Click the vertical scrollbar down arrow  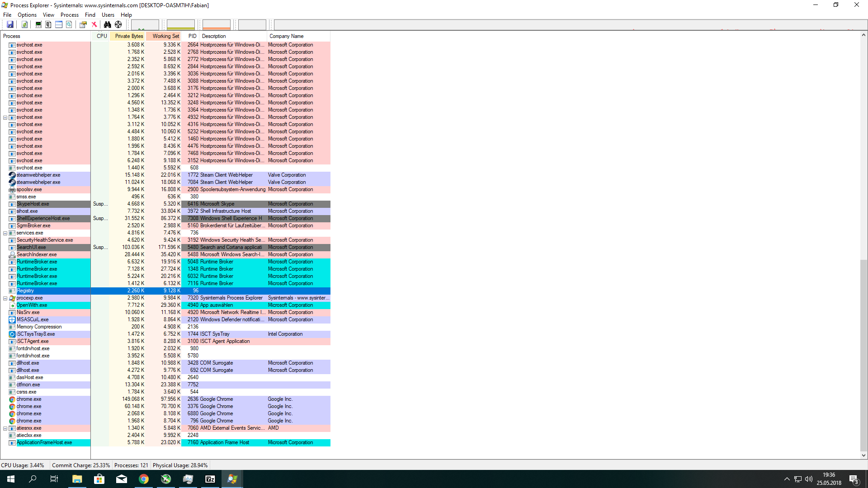pyautogui.click(x=863, y=455)
